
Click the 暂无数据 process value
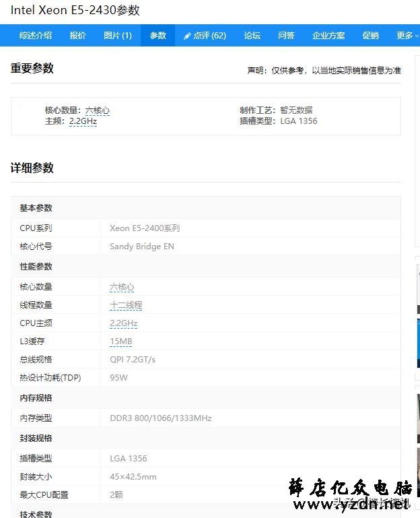pos(296,110)
